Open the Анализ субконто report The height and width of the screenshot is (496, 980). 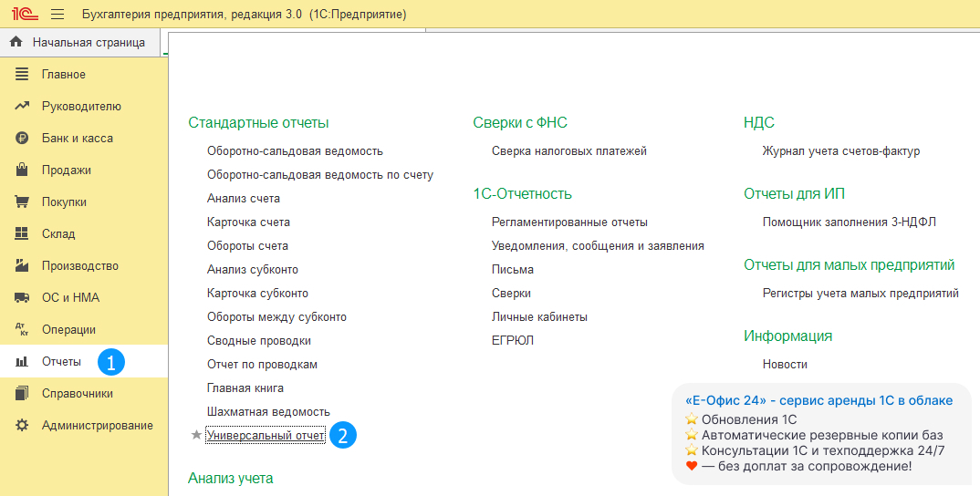tap(253, 270)
